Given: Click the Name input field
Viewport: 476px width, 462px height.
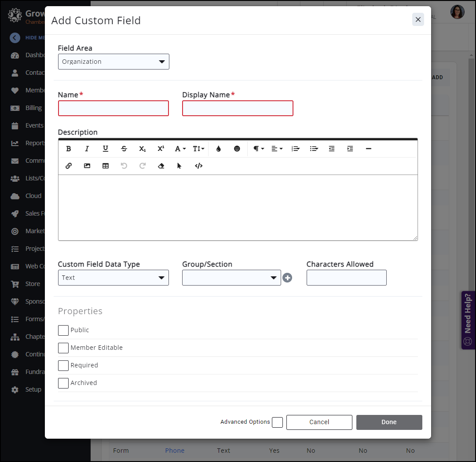Looking at the screenshot, I should (113, 108).
